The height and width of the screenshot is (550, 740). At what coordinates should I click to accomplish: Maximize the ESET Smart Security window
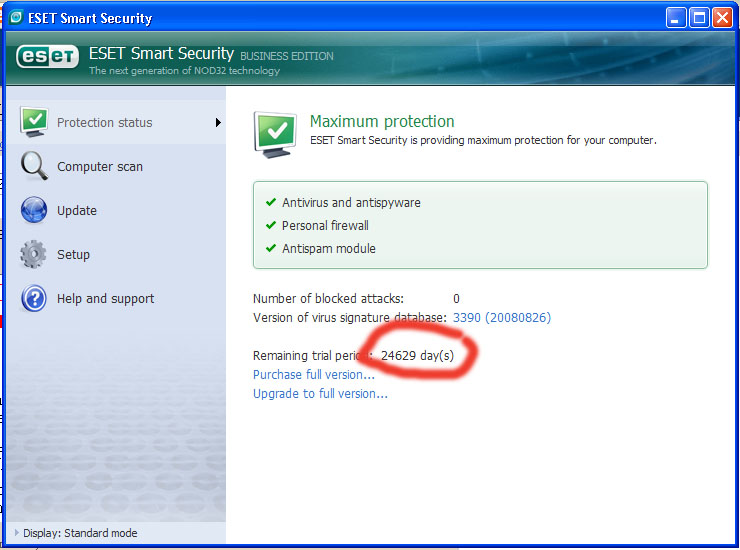pos(699,18)
